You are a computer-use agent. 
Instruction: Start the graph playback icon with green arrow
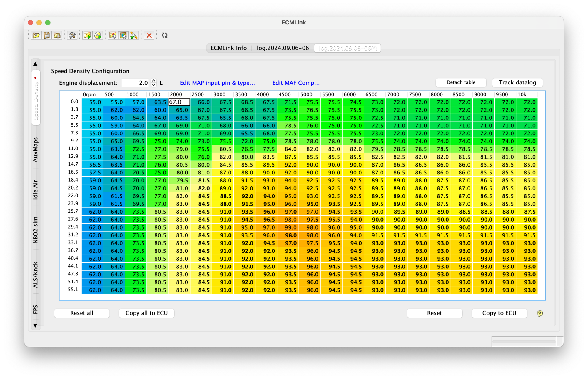[87, 36]
